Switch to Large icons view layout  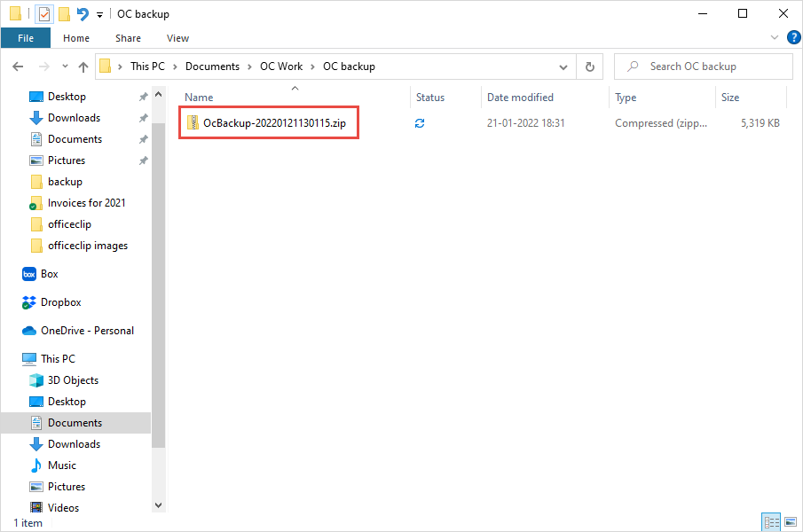[x=791, y=521]
